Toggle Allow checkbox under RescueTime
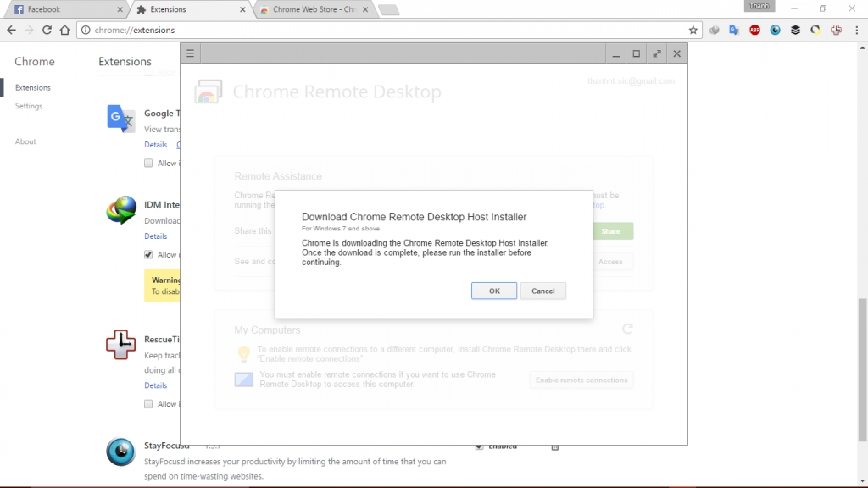 tap(148, 404)
